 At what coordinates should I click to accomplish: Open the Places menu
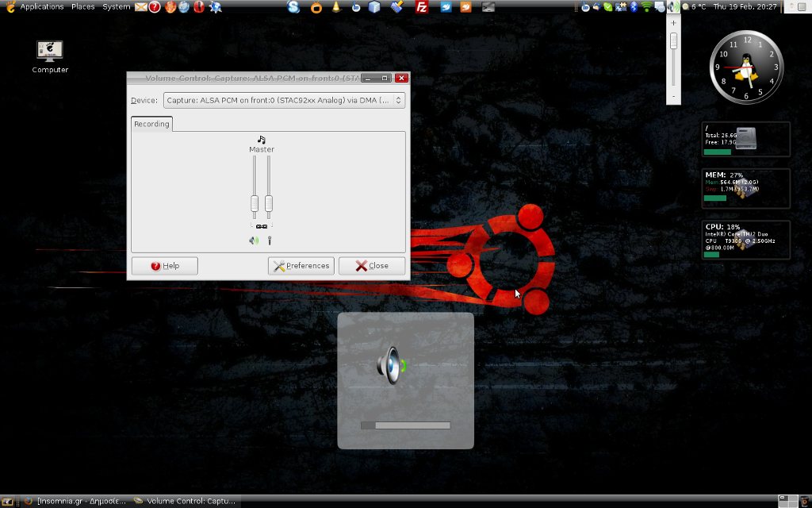[82, 6]
